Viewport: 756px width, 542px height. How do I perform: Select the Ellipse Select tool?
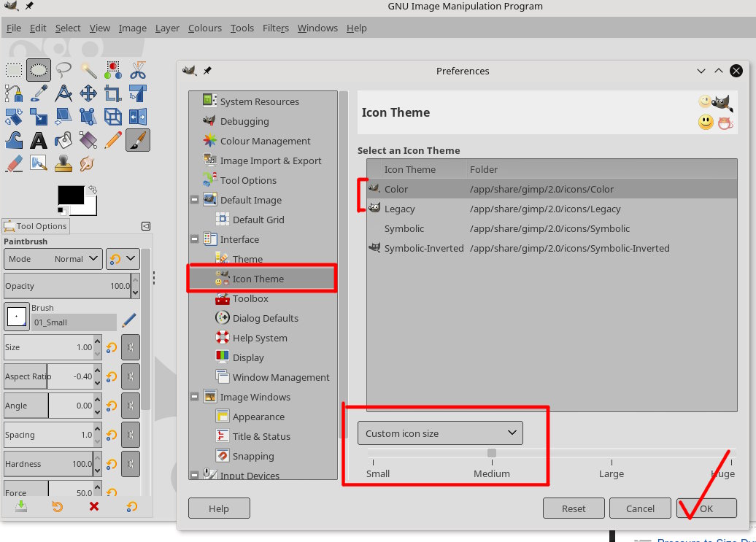click(39, 70)
